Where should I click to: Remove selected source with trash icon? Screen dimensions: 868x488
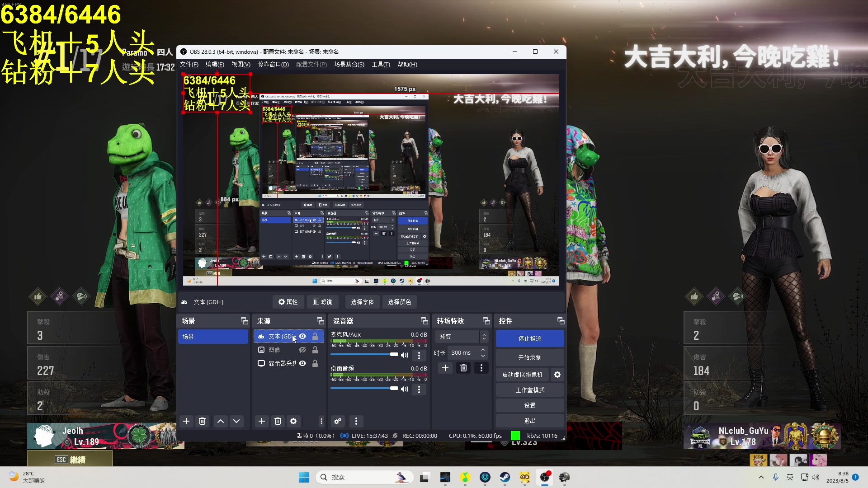[278, 421]
